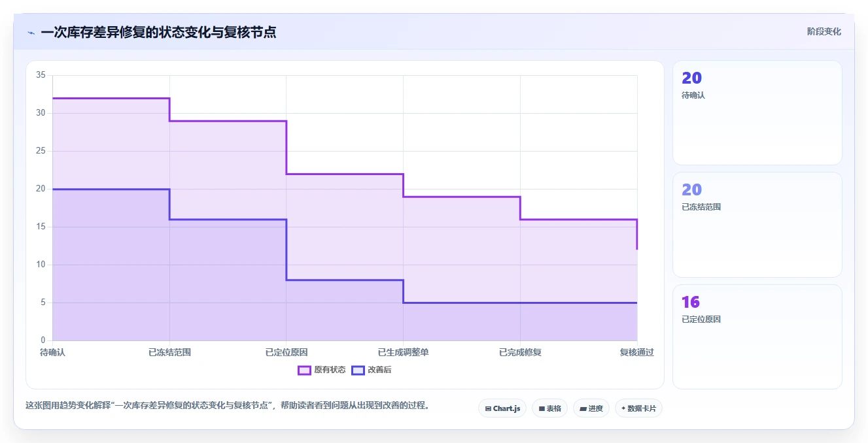Click the y-axis value 25

(41, 151)
